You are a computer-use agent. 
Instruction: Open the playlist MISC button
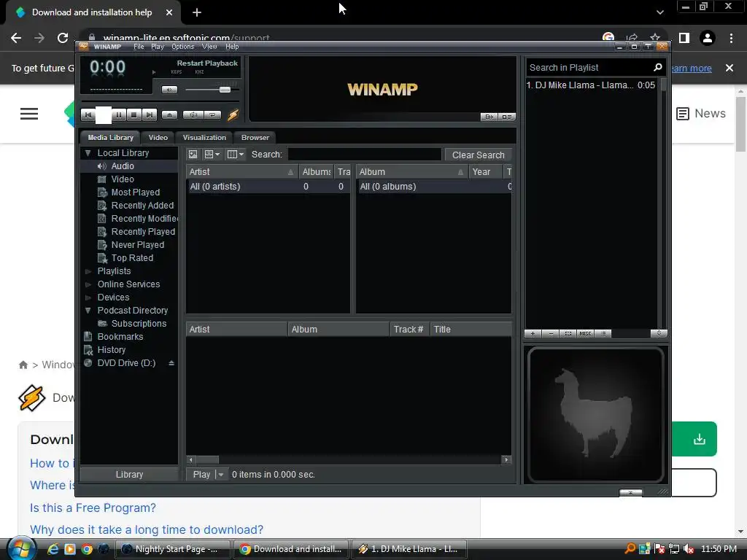coord(585,333)
